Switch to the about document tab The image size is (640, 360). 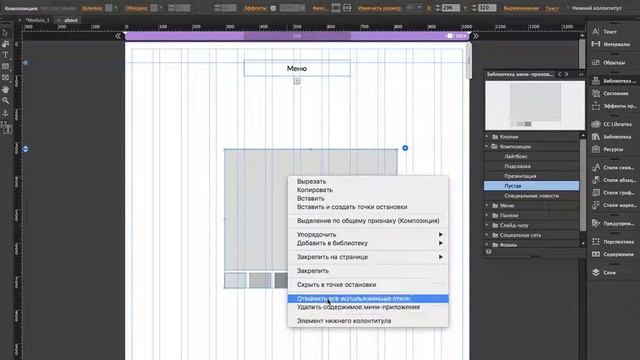point(71,20)
